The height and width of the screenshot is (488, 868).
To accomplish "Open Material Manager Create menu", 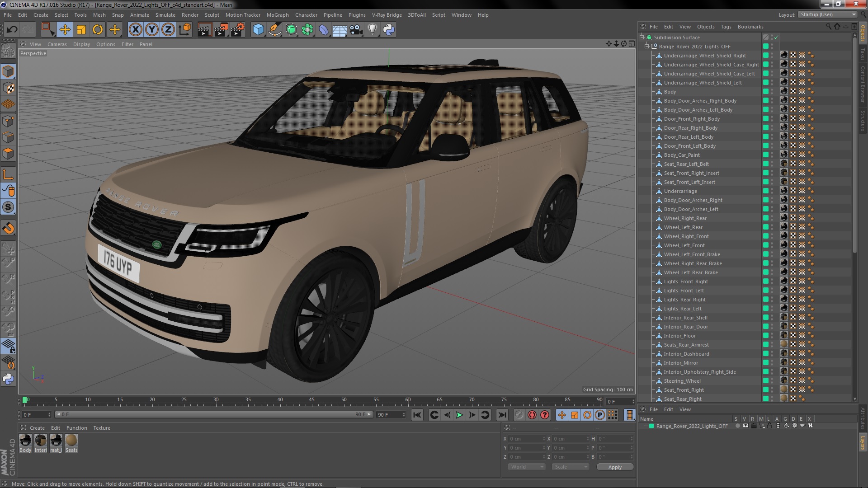I will pos(37,428).
